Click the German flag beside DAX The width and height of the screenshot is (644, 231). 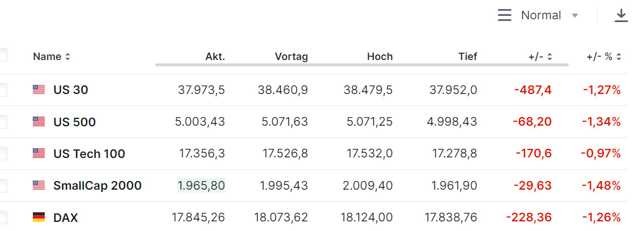pyautogui.click(x=39, y=217)
